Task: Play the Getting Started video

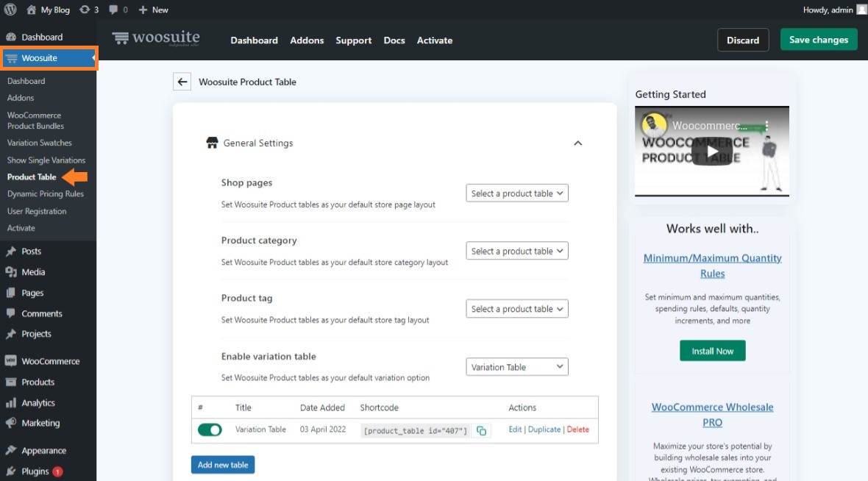Action: click(x=712, y=151)
